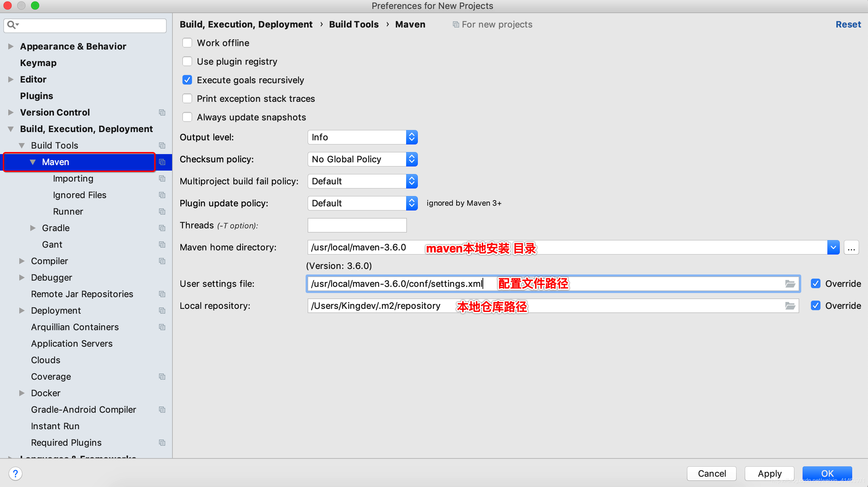Click the Apply button
Image resolution: width=868 pixels, height=487 pixels.
[x=769, y=474]
